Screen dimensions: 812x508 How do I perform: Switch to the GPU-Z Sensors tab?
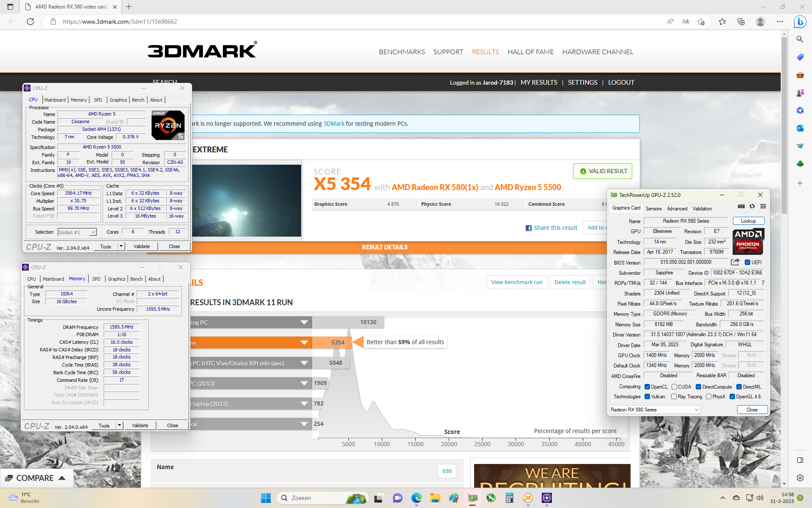click(x=653, y=209)
